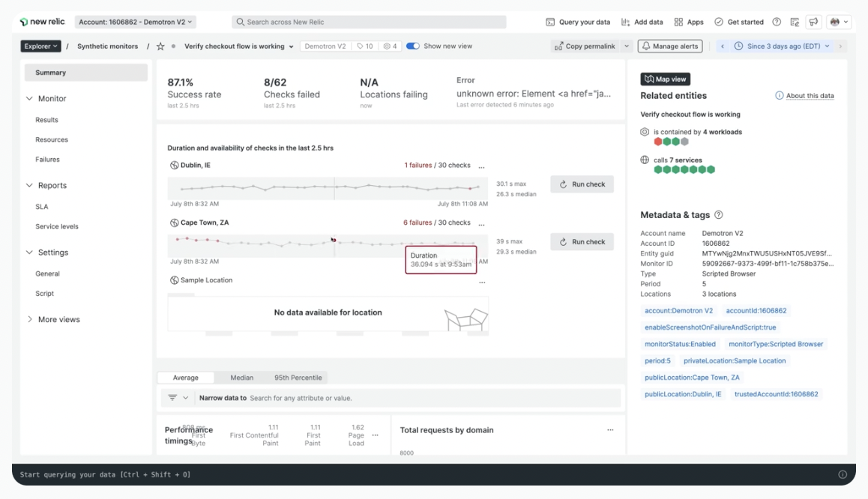
Task: Focus Search across New Relic field
Action: pyautogui.click(x=369, y=22)
